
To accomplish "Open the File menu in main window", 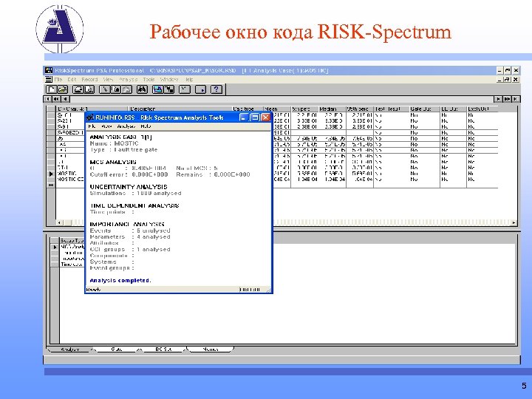I will coord(58,79).
